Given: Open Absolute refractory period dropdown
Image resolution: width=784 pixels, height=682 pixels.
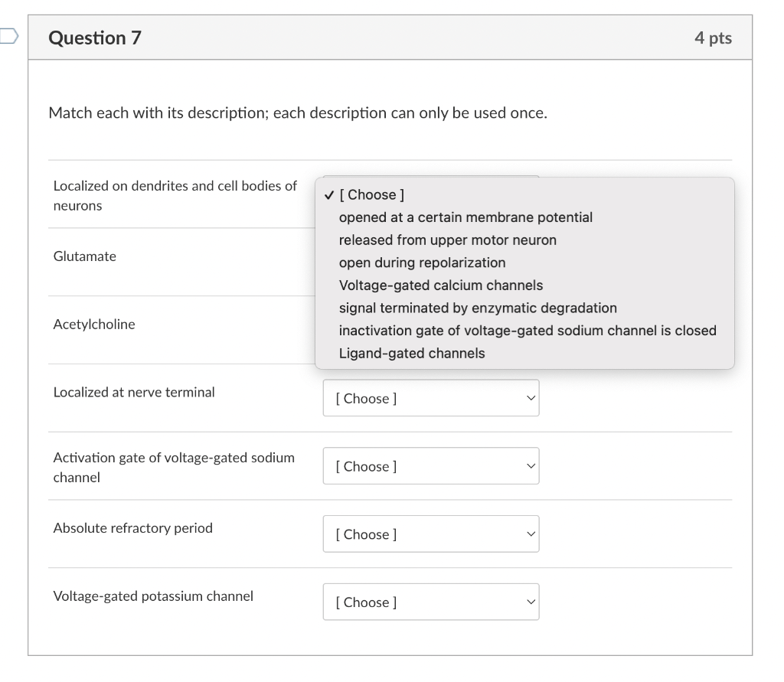Looking at the screenshot, I should click(x=431, y=534).
